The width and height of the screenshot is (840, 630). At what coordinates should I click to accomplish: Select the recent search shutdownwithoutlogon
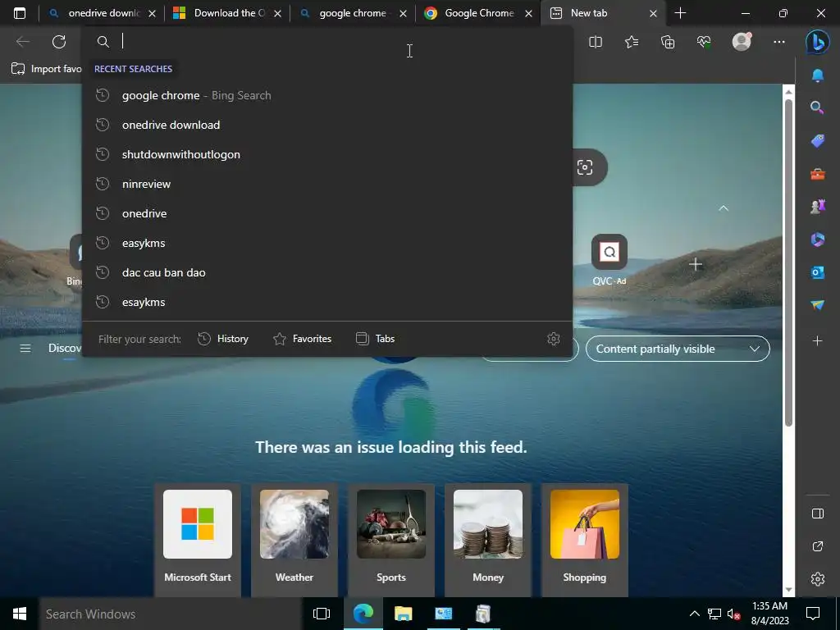(327, 154)
